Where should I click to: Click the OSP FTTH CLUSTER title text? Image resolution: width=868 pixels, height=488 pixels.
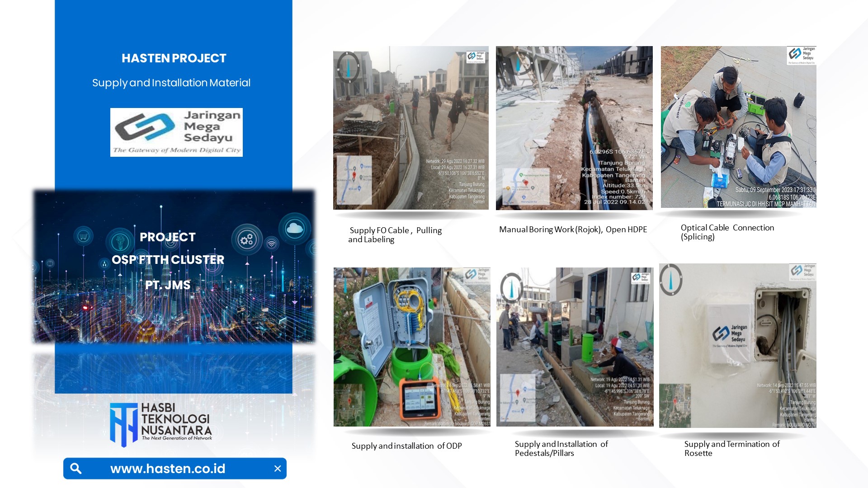pyautogui.click(x=168, y=260)
